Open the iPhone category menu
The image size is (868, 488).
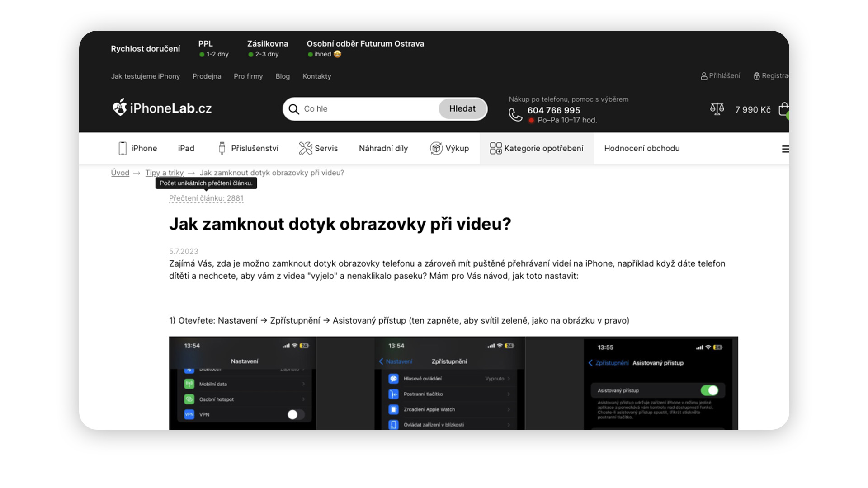138,148
